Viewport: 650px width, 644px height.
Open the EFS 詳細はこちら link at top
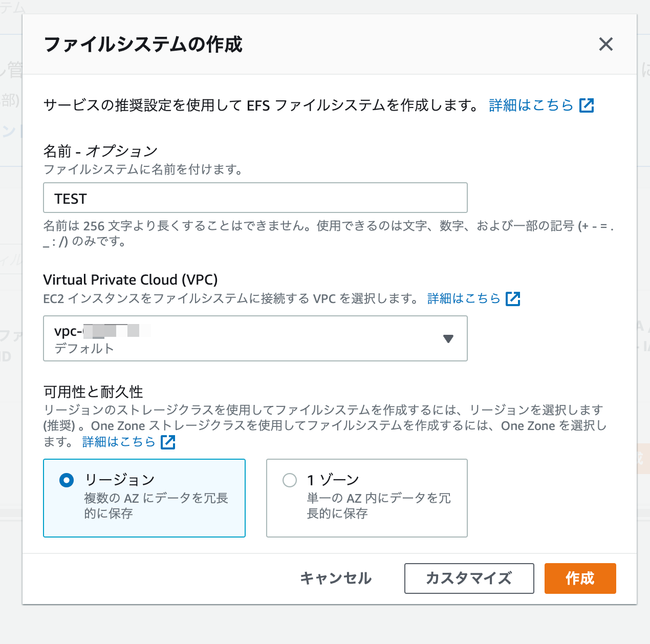tap(531, 105)
